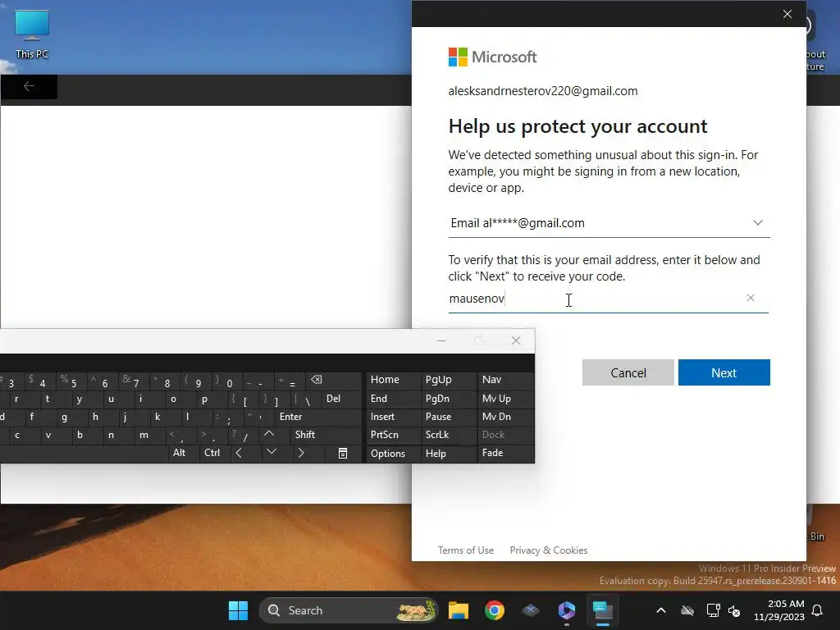The image size is (840, 630).
Task: Click the back arrow in the background window
Action: click(29, 86)
